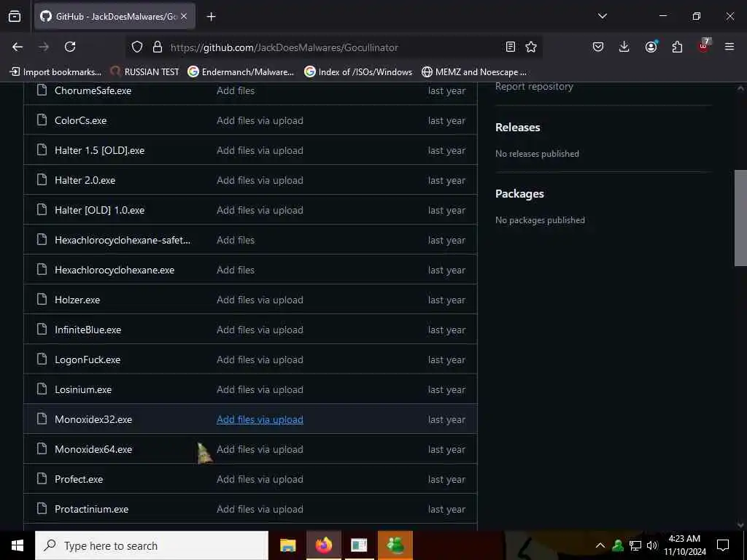Reload the current GitHub page
The image size is (747, 560).
pyautogui.click(x=70, y=47)
